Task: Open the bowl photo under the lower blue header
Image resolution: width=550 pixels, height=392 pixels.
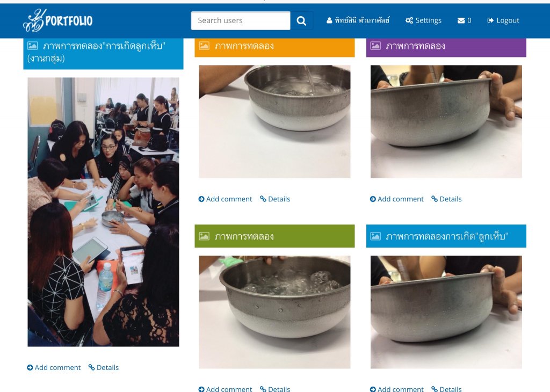Action: pos(446,312)
